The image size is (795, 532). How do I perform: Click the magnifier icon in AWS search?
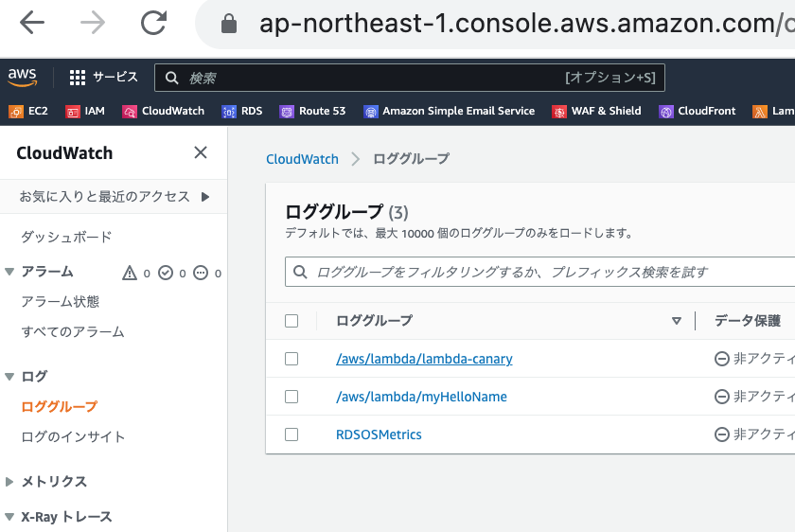[172, 78]
